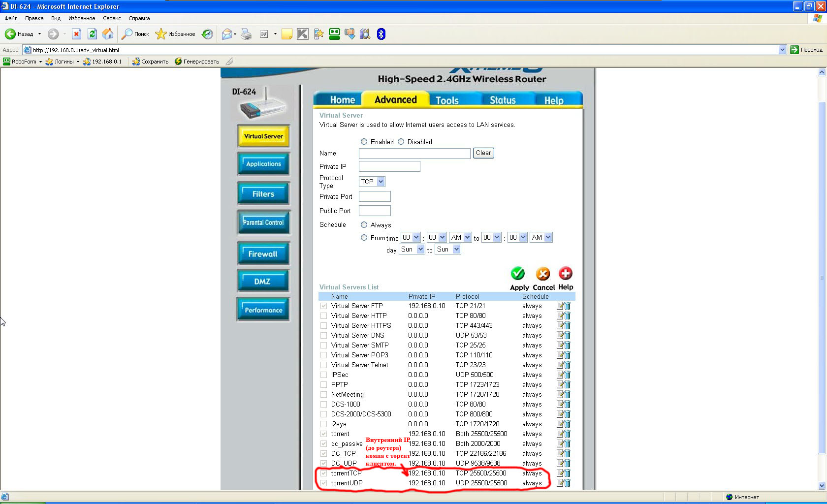Click the Mail envelope icon
Image resolution: width=827 pixels, height=504 pixels.
(x=227, y=34)
